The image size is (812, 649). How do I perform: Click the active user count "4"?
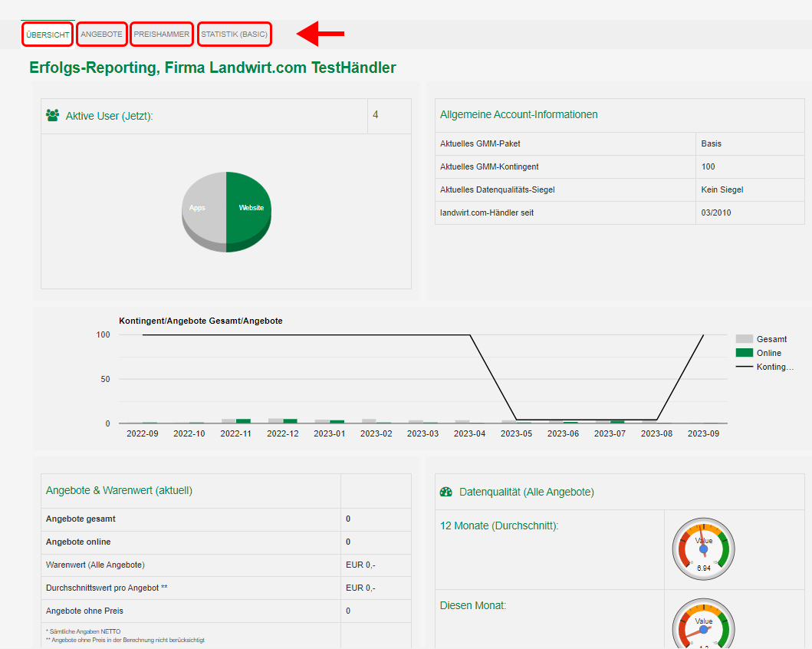[x=376, y=114]
